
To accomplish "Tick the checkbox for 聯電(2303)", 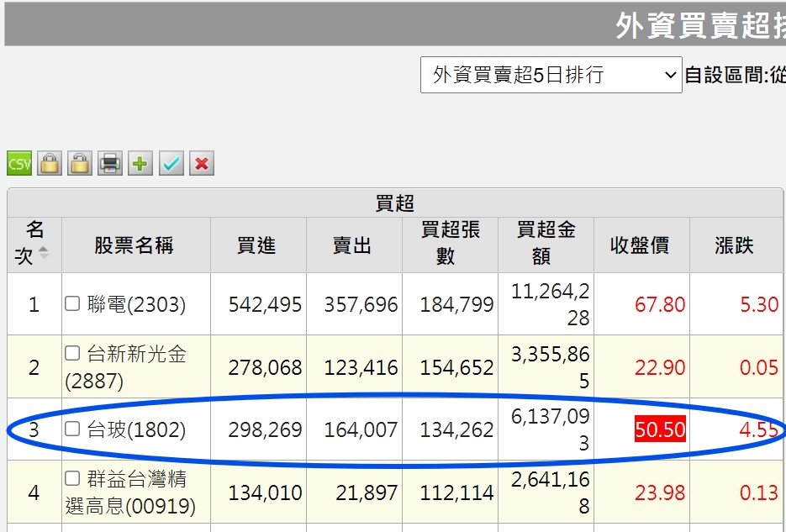I will pyautogui.click(x=73, y=303).
